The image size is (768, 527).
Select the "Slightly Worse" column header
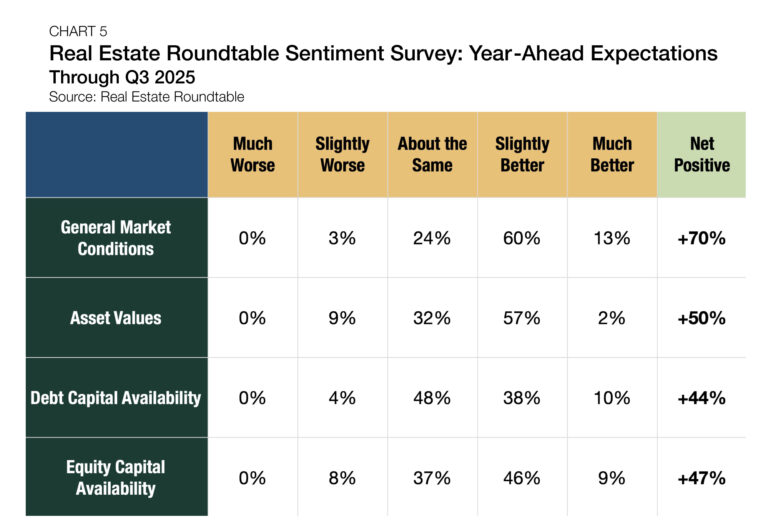pyautogui.click(x=342, y=154)
